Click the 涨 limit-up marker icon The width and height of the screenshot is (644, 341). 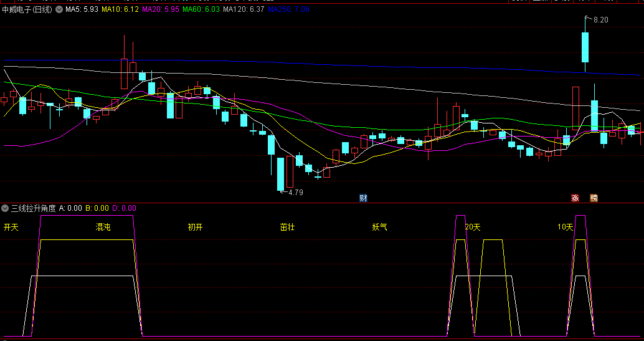click(575, 198)
